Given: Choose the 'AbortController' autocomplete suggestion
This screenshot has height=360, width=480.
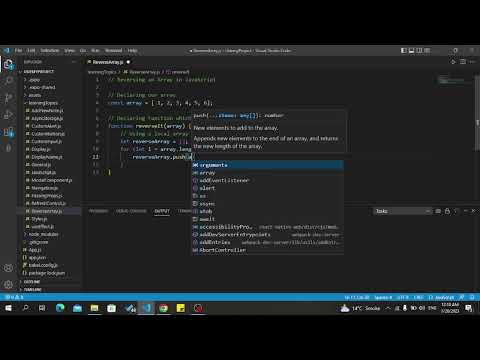Looking at the screenshot, I should [x=268, y=250].
